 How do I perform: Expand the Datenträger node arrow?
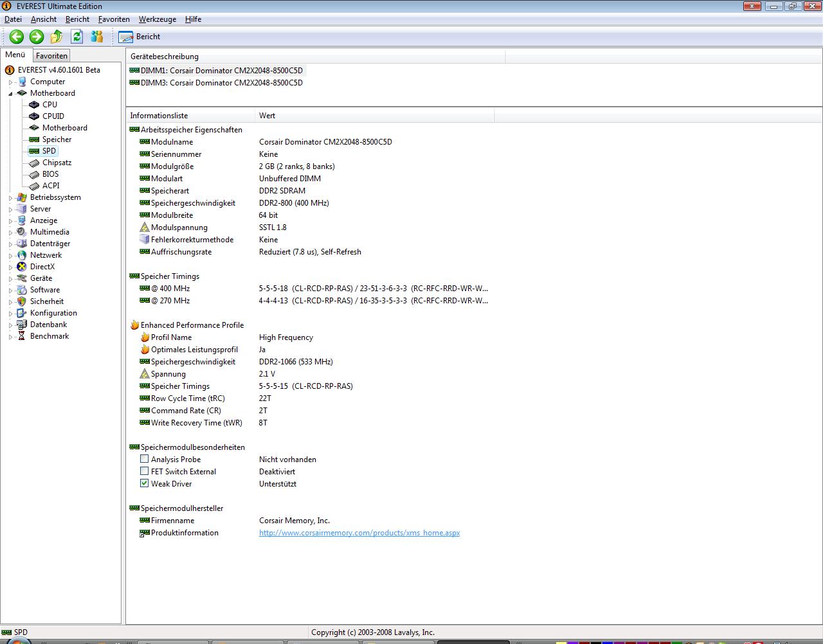pyautogui.click(x=11, y=244)
